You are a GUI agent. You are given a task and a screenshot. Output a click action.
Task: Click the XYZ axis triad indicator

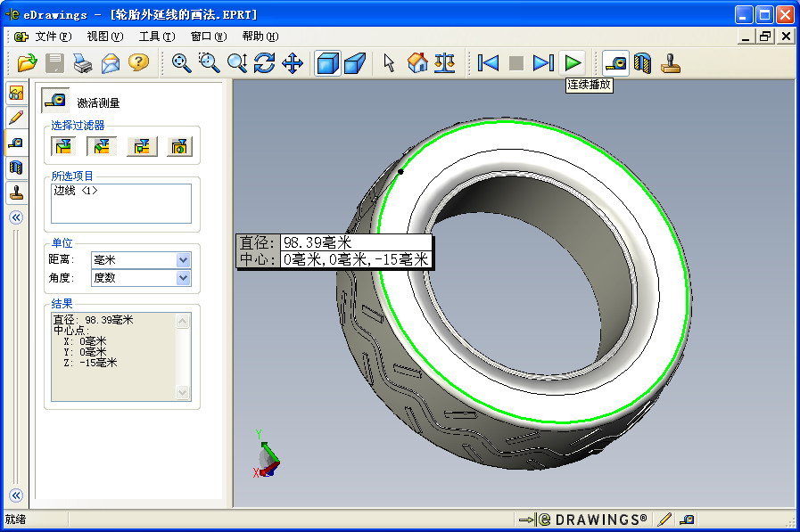[267, 454]
